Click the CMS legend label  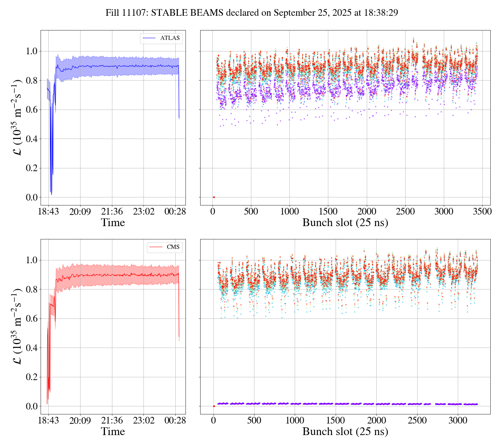(173, 247)
